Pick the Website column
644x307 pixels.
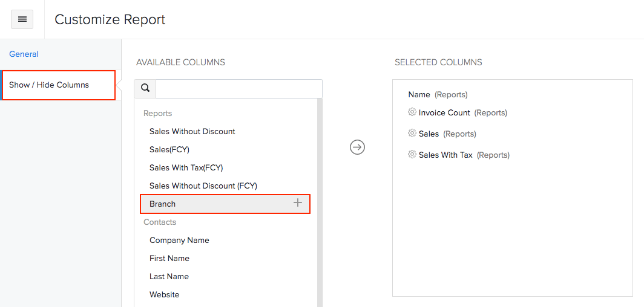(165, 294)
